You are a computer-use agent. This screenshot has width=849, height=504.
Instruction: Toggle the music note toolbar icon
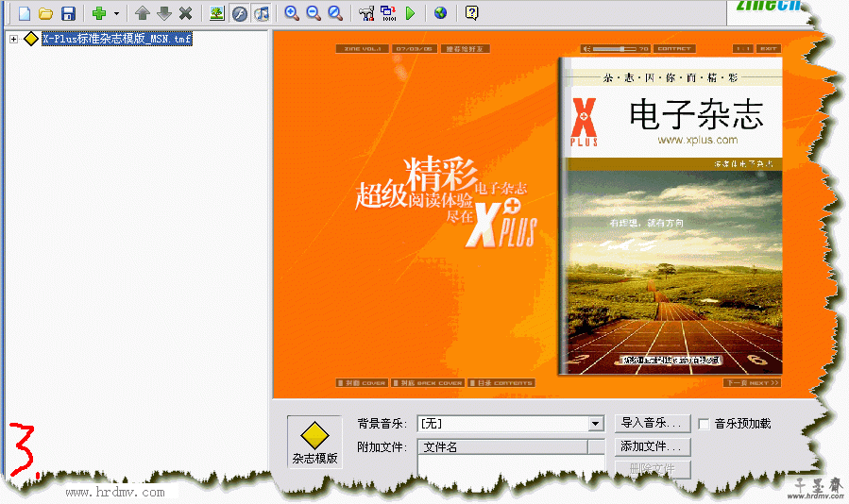coord(262,13)
